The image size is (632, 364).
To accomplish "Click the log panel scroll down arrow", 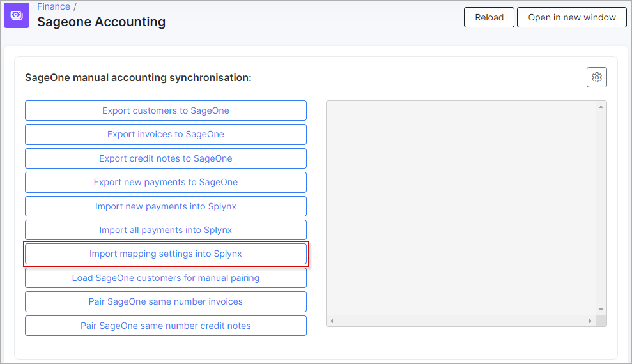I will (601, 310).
